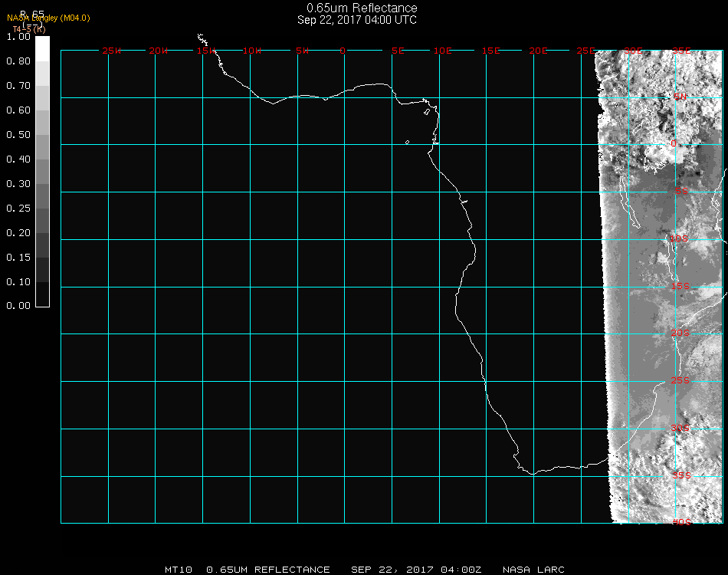The height and width of the screenshot is (575, 728).
Task: Click the 0.10 colorbar tick label
Action: [x=18, y=282]
